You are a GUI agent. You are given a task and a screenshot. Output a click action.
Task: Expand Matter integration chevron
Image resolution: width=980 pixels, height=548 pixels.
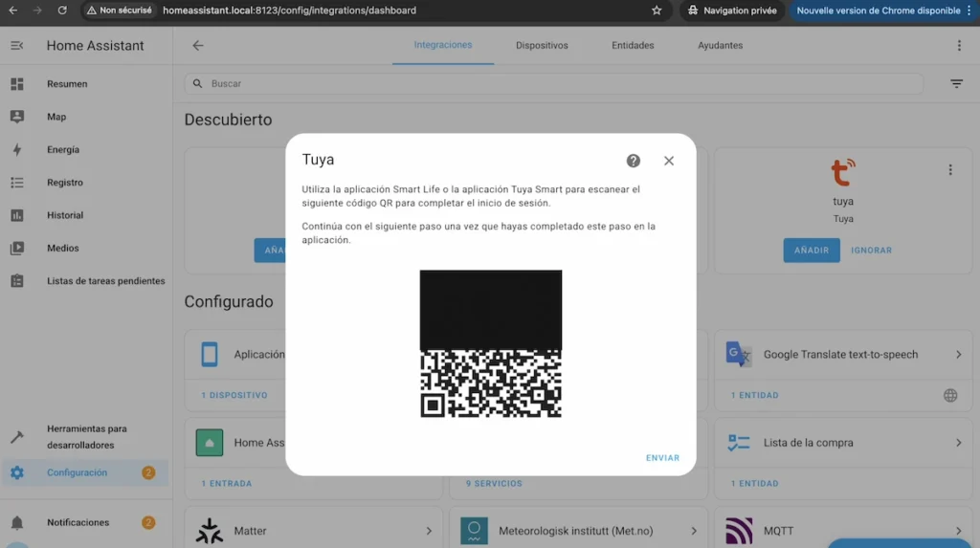[429, 531]
